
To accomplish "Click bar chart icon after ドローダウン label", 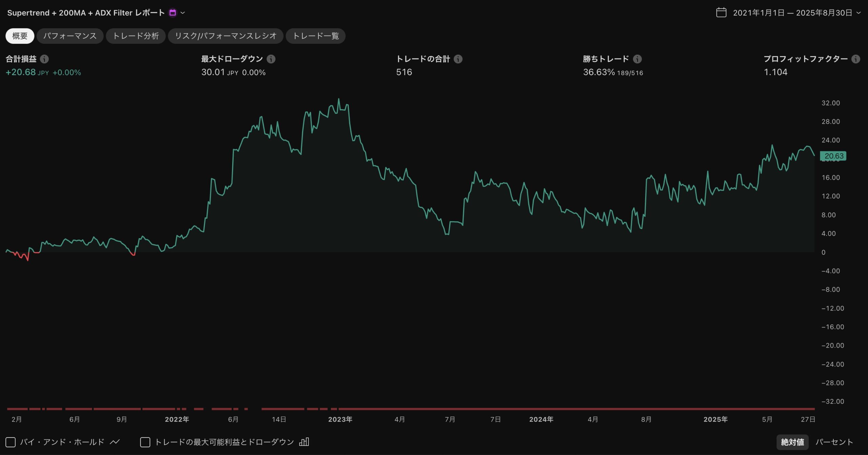I will (304, 442).
